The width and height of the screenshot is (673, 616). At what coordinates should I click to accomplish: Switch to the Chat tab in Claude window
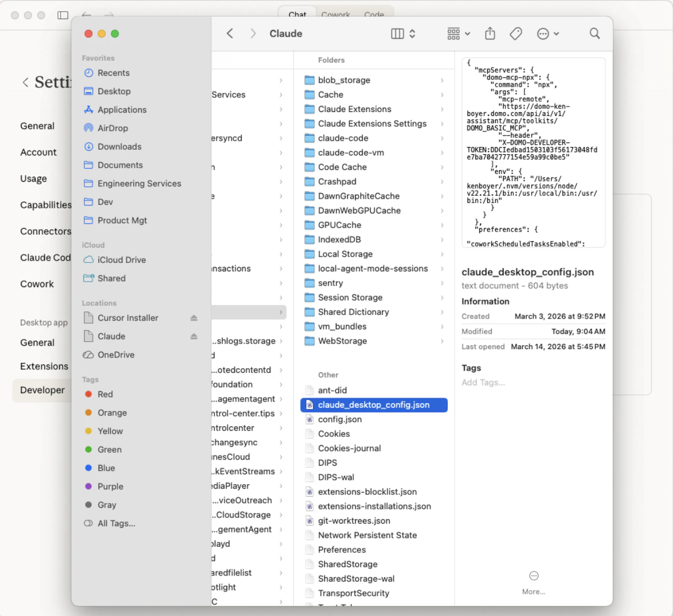click(x=297, y=15)
